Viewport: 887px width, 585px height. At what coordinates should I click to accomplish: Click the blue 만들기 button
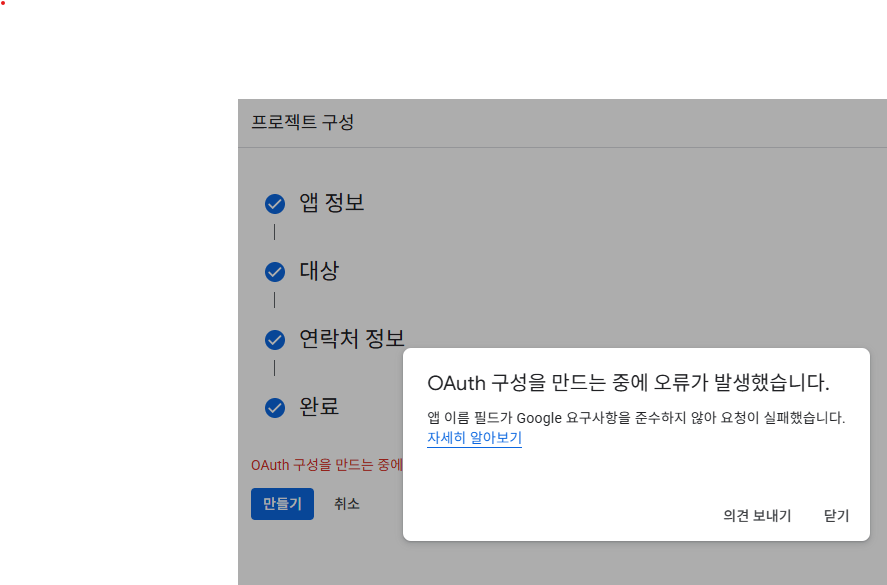click(282, 504)
